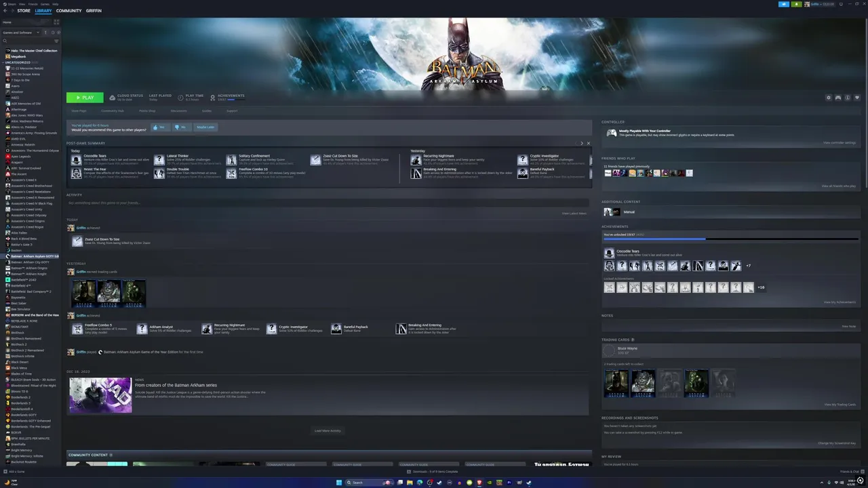
Task: Open game settings gear icon
Action: click(x=828, y=98)
